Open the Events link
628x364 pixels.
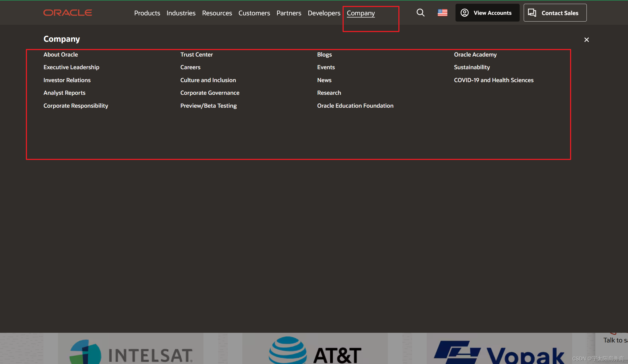[x=326, y=67]
